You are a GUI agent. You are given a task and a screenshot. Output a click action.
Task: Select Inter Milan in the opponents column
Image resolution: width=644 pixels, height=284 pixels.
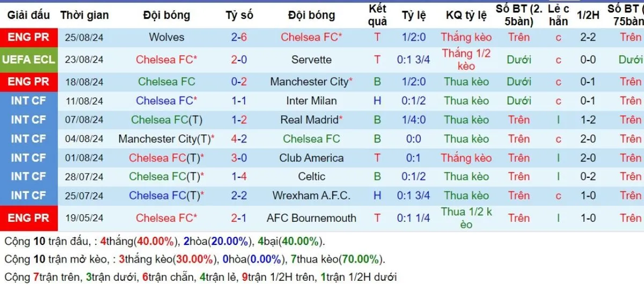click(x=311, y=101)
